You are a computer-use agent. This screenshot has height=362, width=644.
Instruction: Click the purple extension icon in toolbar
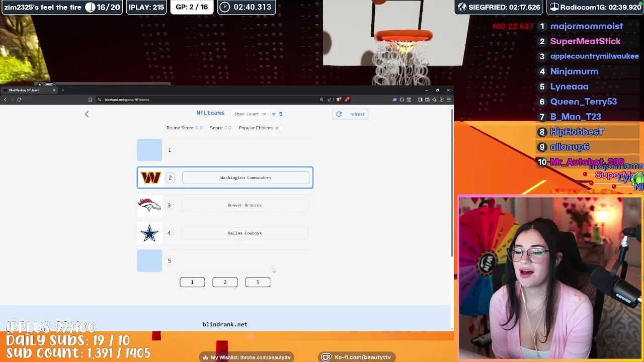[394, 100]
